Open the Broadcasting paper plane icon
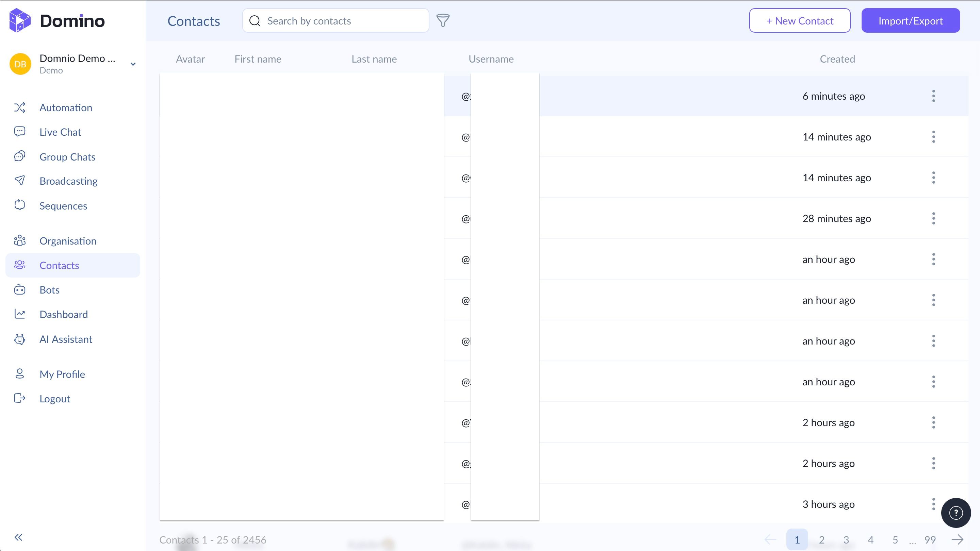This screenshot has height=551, width=980. coord(20,181)
